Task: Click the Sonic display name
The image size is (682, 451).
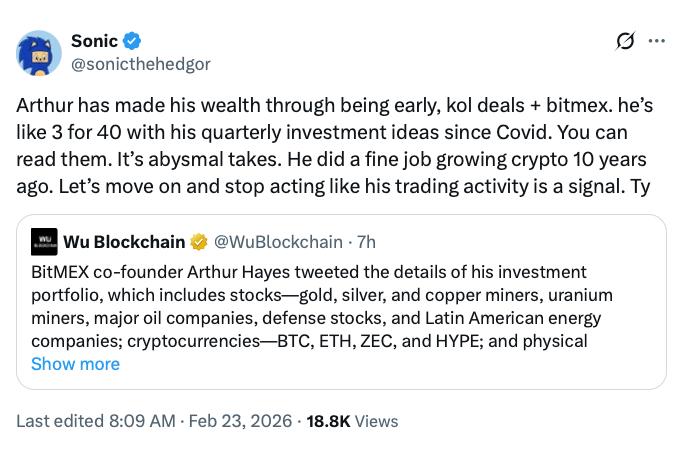Action: 94,41
